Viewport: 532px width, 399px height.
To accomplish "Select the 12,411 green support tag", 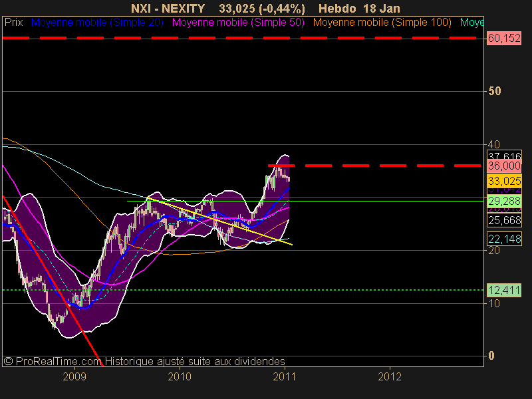I will 504,290.
